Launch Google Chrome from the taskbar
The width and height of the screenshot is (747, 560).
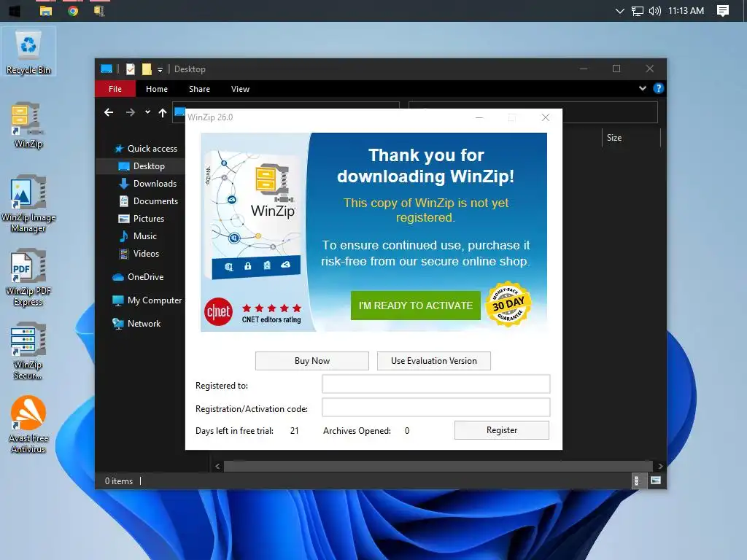(73, 10)
